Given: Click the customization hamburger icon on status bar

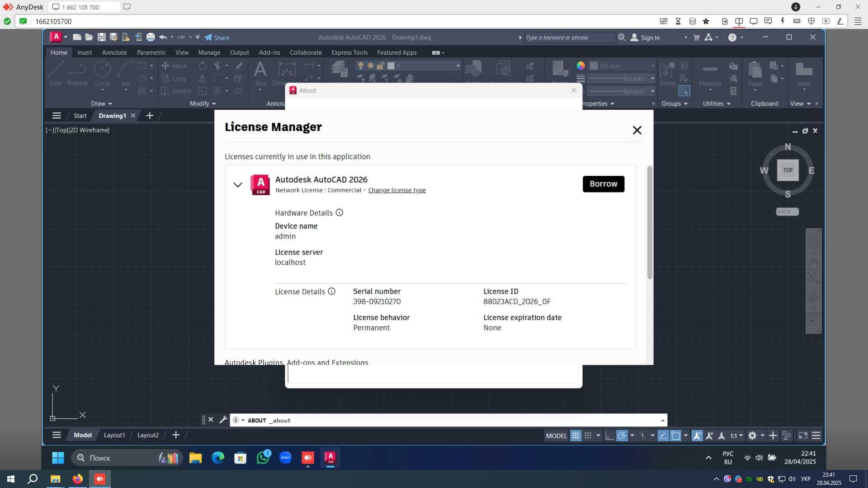Looking at the screenshot, I should tap(816, 436).
